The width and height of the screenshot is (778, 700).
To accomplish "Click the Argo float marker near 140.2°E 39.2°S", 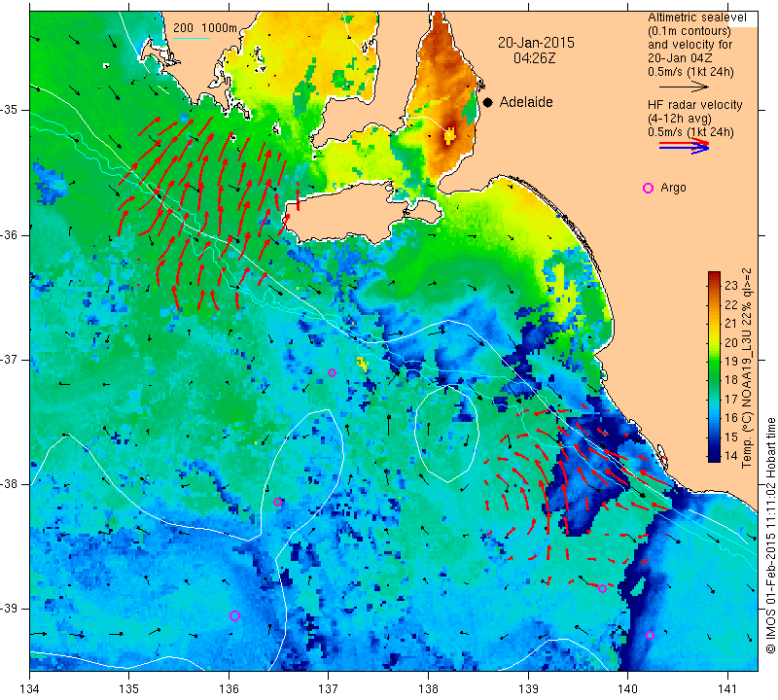I will 650,635.
